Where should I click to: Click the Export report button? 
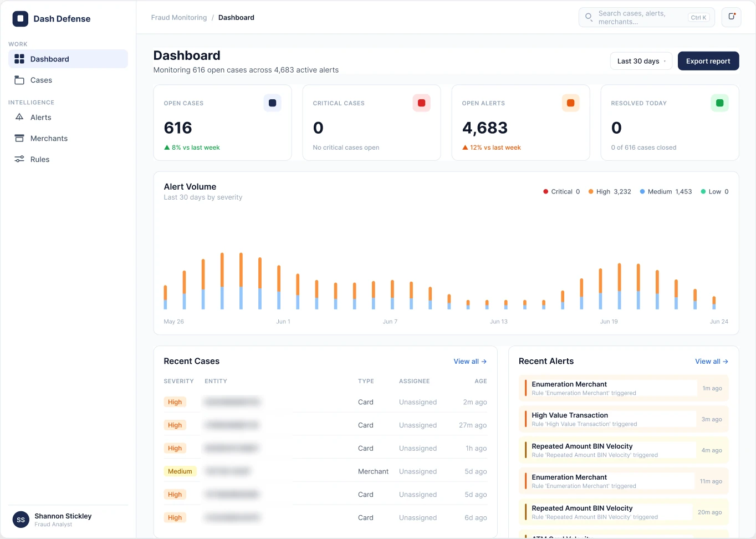708,61
